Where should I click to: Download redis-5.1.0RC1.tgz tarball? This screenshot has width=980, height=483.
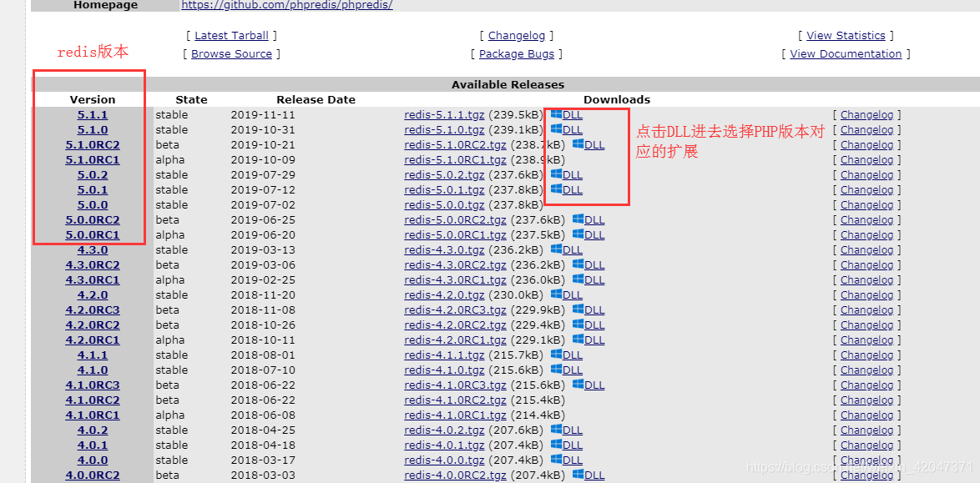(455, 160)
